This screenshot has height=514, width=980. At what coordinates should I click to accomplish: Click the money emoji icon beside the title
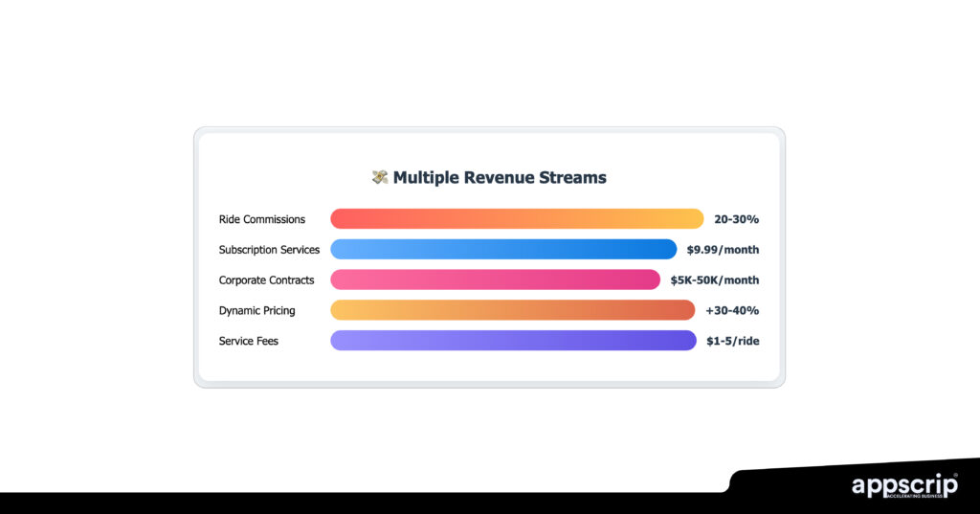tap(379, 177)
